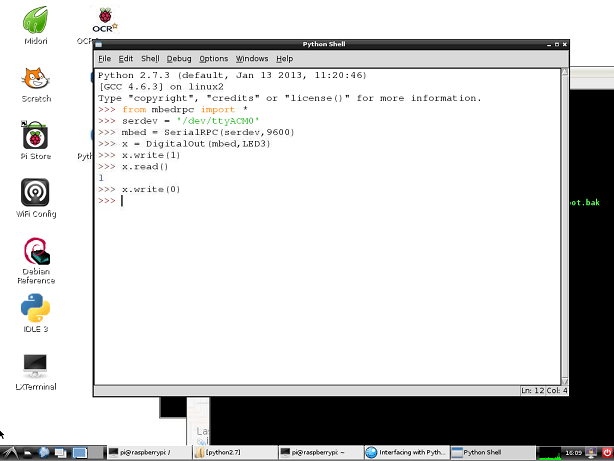Open the Edit menu
The height and width of the screenshot is (461, 614).
point(126,59)
